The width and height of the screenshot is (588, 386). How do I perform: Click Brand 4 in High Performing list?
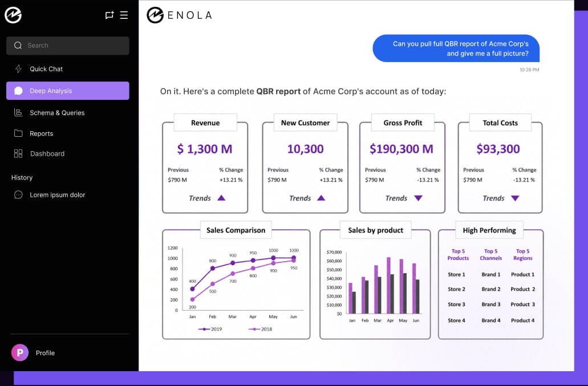click(x=491, y=320)
